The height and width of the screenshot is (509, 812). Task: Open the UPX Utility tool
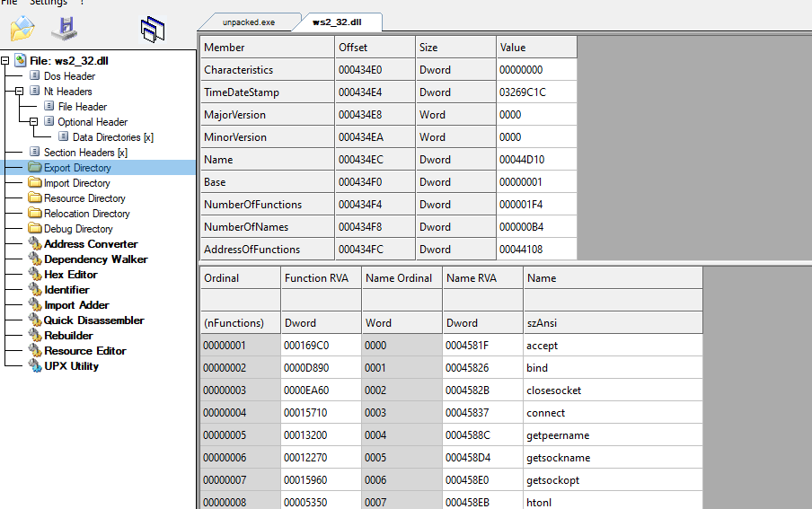71,366
